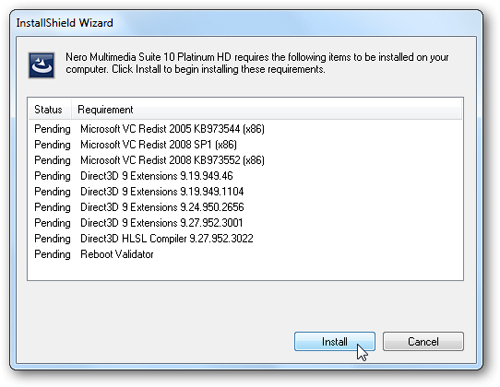Screen dimensions: 500x387
Task: Click Pending status of Reboot Validator
Action: pyautogui.click(x=52, y=254)
